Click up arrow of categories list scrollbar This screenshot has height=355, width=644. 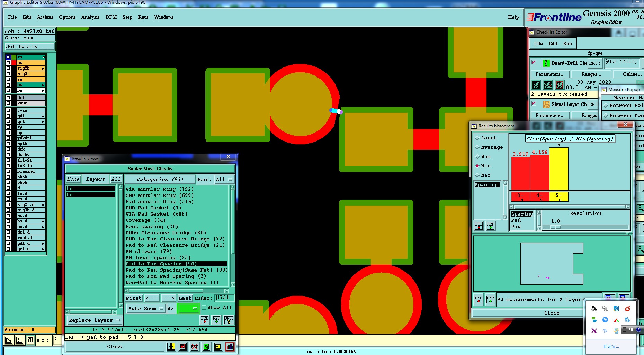point(233,188)
